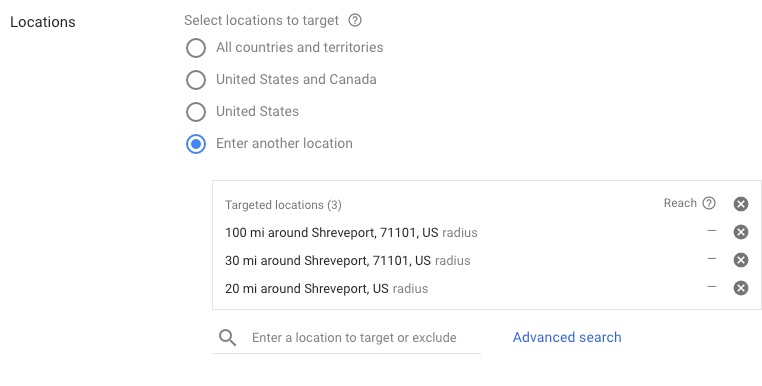Open help icon beside Select locations to target
Image resolution: width=762 pixels, height=386 pixels.
(x=355, y=20)
